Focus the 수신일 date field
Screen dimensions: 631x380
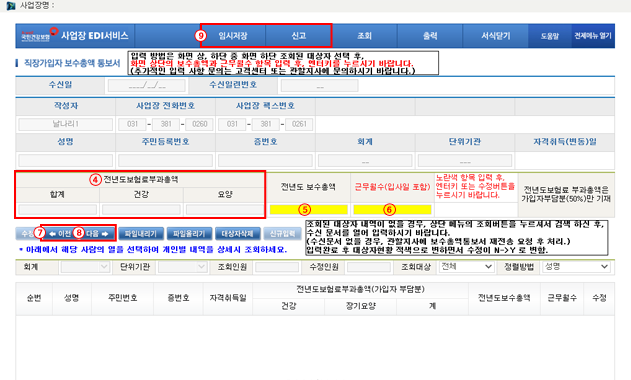[x=147, y=86]
